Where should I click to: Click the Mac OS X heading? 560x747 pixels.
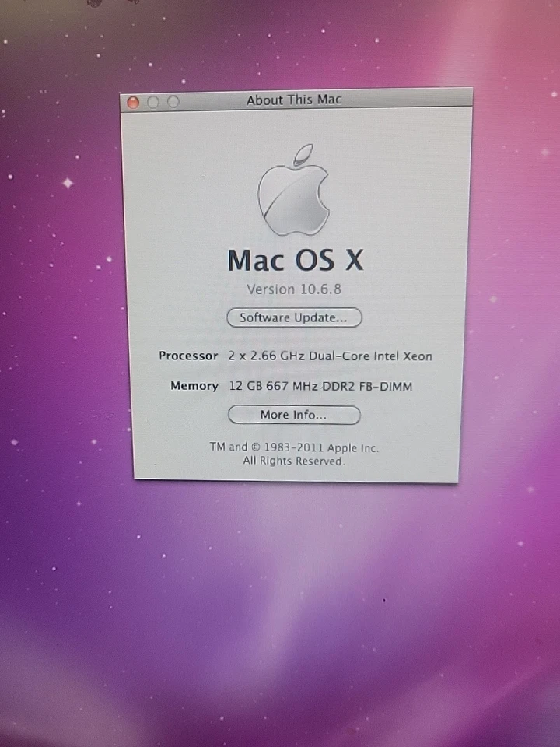coord(296,261)
